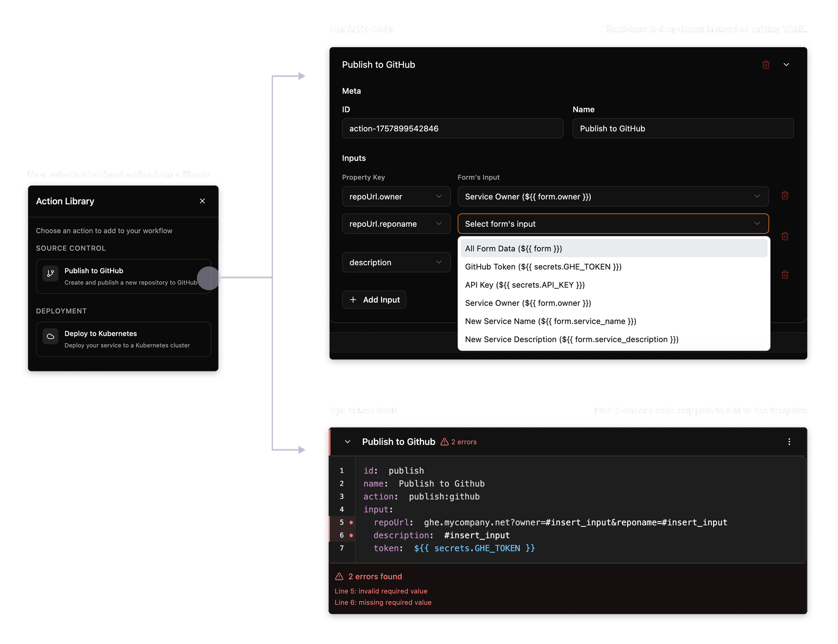Click the red error dot on code line 6

click(351, 535)
